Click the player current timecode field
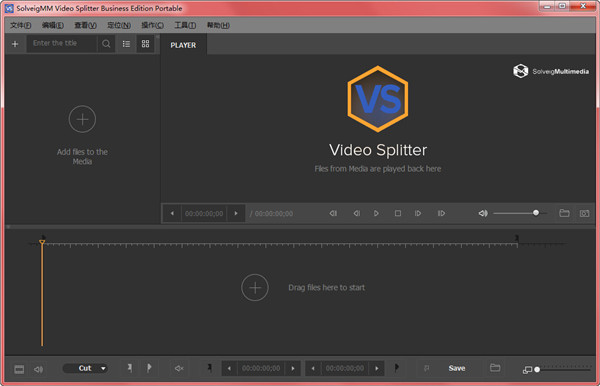The image size is (600, 386). 204,213
